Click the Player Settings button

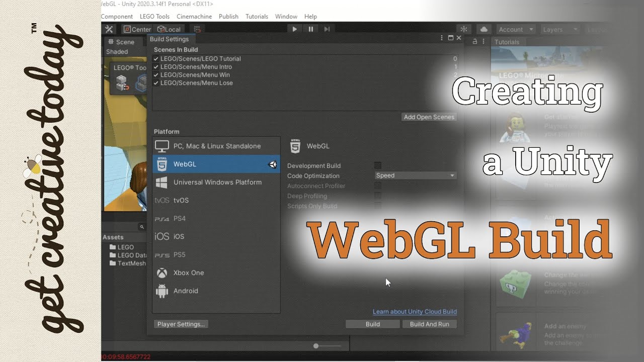point(181,324)
